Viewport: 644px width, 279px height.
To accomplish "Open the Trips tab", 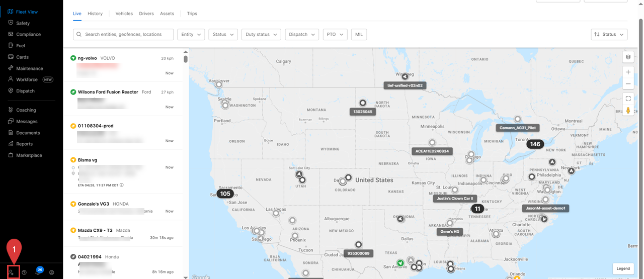I will coord(192,14).
